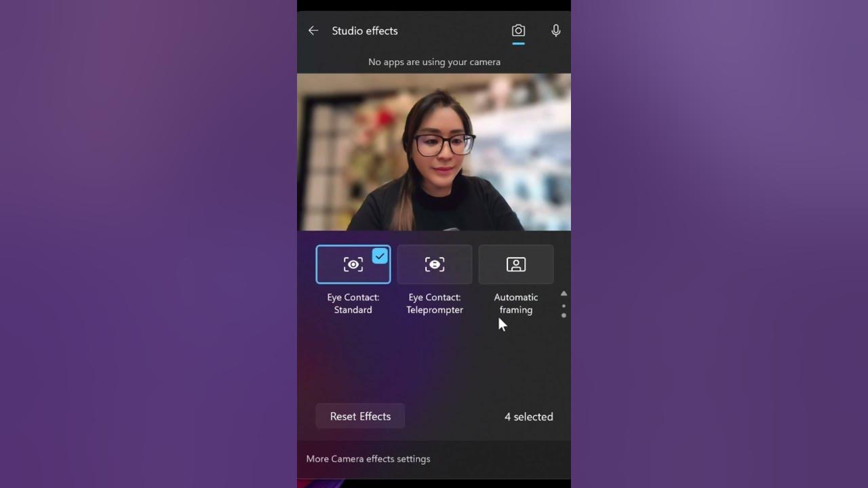Click 'No apps are using your camera' message
The image size is (868, 488).
tap(434, 62)
